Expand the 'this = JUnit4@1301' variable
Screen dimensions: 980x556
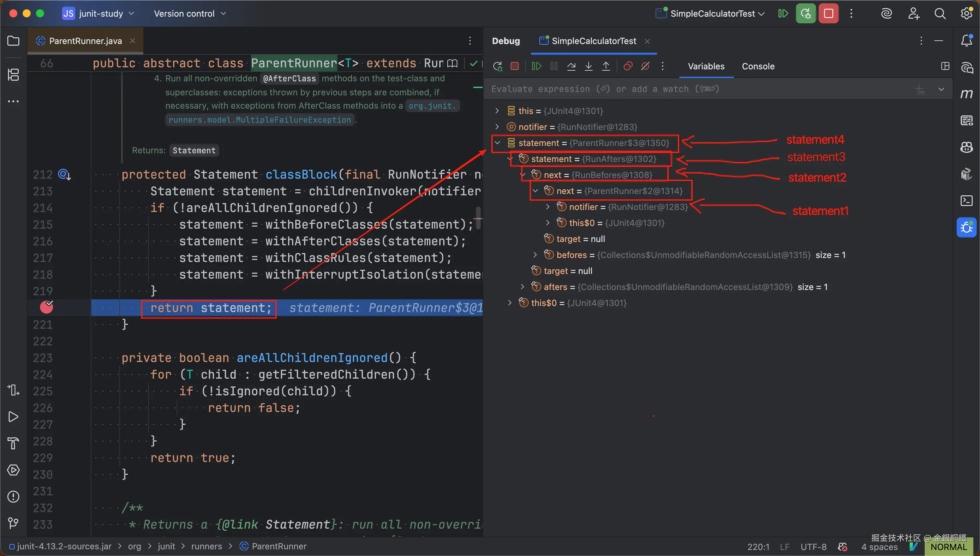coord(497,111)
